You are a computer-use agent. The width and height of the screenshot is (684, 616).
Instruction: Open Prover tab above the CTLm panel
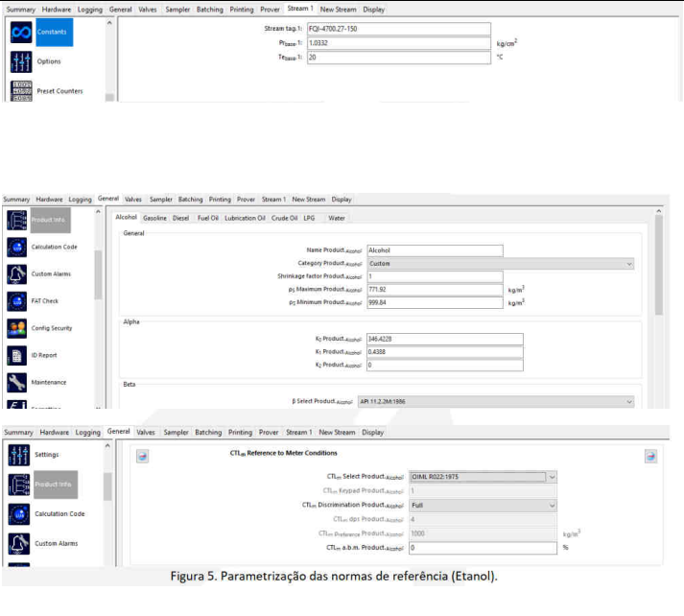pos(269,433)
